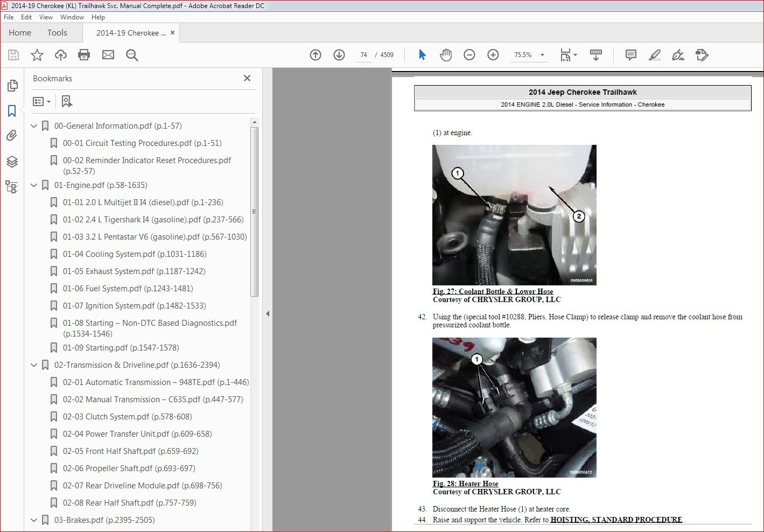The width and height of the screenshot is (764, 532).
Task: Open 01-01 2.0 L Multijet II bookmark
Action: [x=143, y=202]
